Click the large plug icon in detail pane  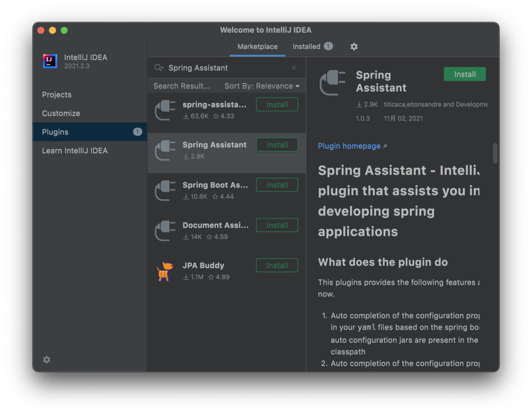coord(332,83)
